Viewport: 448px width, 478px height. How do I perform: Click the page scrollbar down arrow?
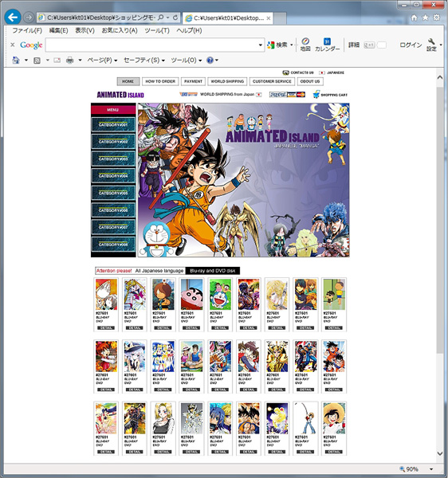coord(440,453)
